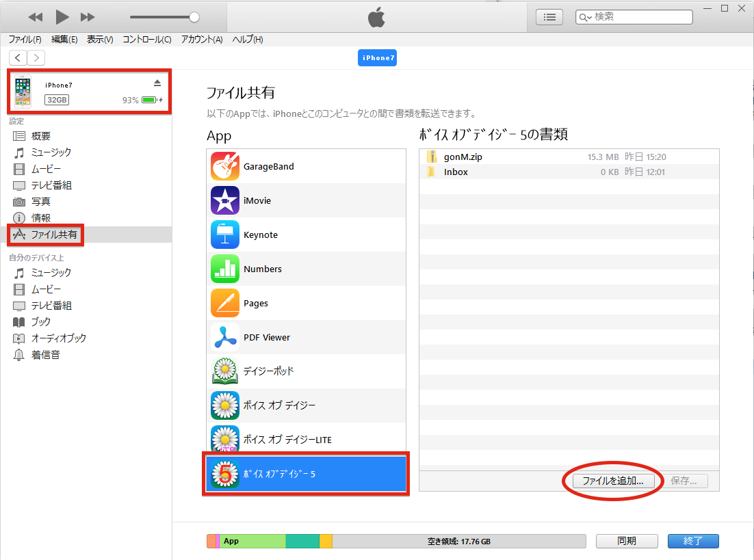
Task: Click the rewind playback button
Action: (x=35, y=17)
